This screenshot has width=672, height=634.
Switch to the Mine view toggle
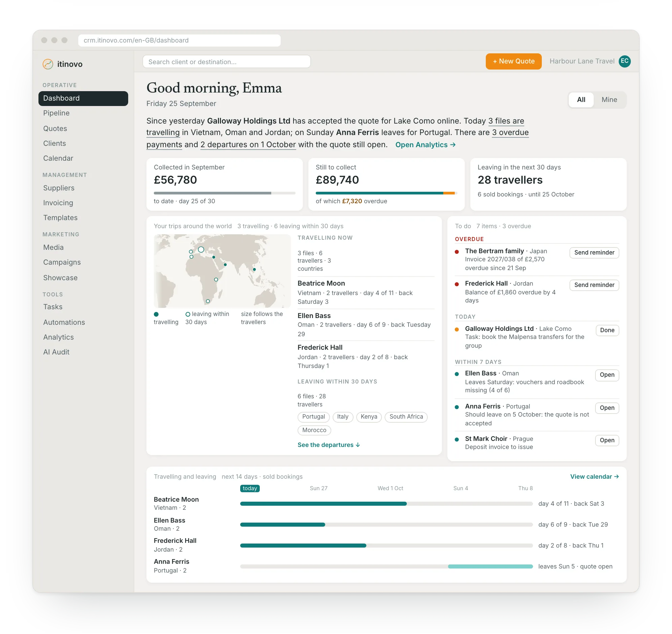609,100
